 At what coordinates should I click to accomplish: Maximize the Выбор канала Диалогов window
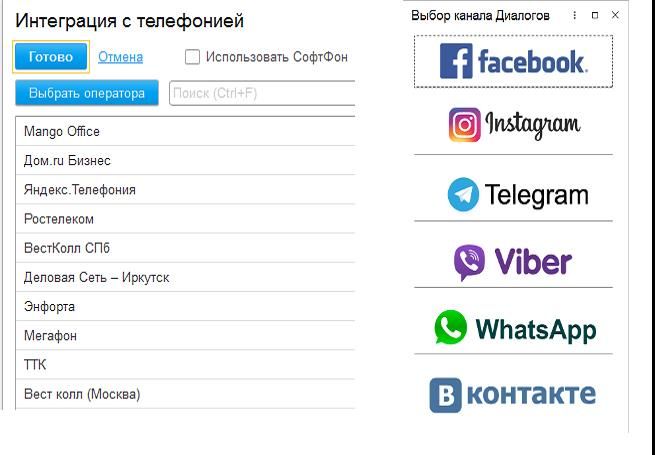click(x=595, y=16)
